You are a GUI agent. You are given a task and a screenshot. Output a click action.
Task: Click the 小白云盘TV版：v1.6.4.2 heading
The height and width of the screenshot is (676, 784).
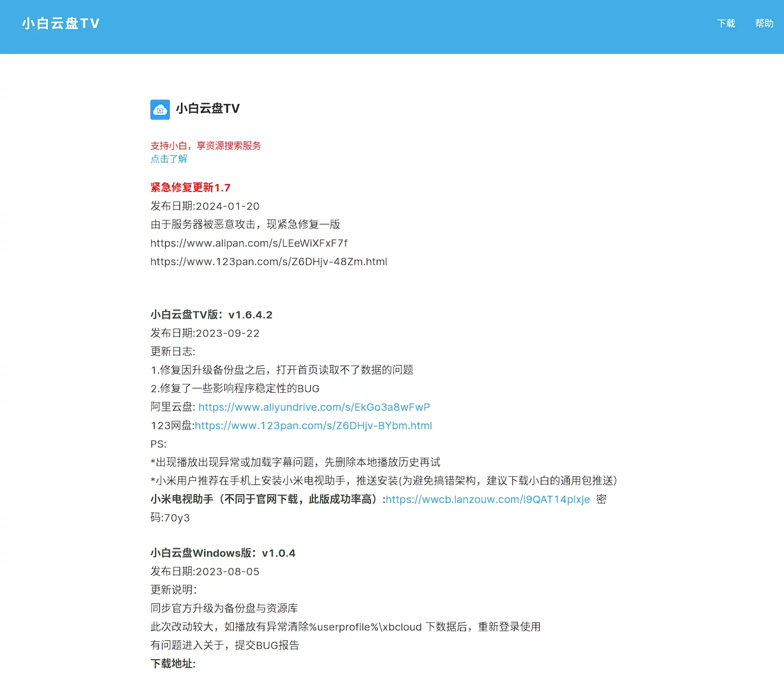tap(211, 315)
